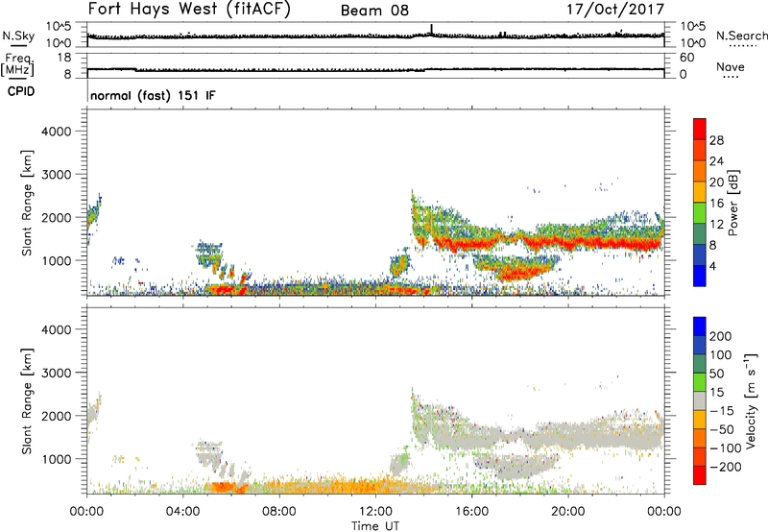Click the 'Time UT' axis label
Screen dimensions: 768x532
pos(375,526)
